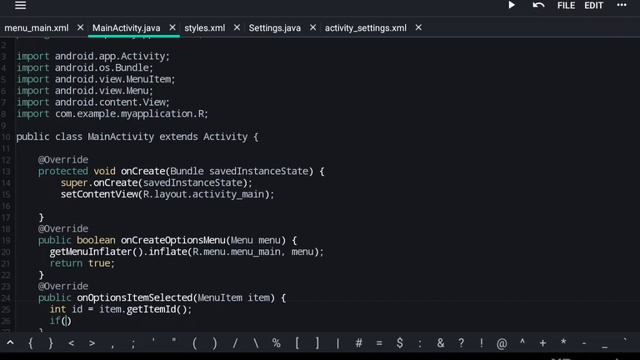The image size is (640, 360).
Task: Place cursor inside the 'if()' parentheses
Action: pyautogui.click(x=67, y=321)
